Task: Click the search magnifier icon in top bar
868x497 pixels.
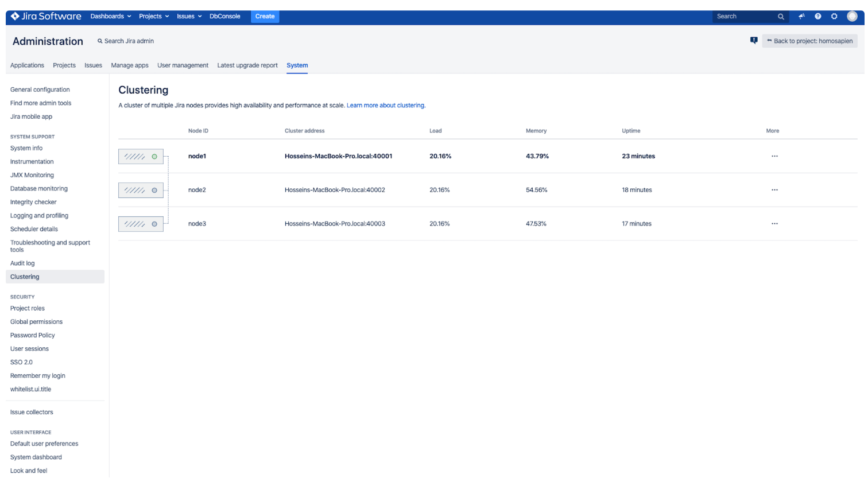Action: (781, 17)
